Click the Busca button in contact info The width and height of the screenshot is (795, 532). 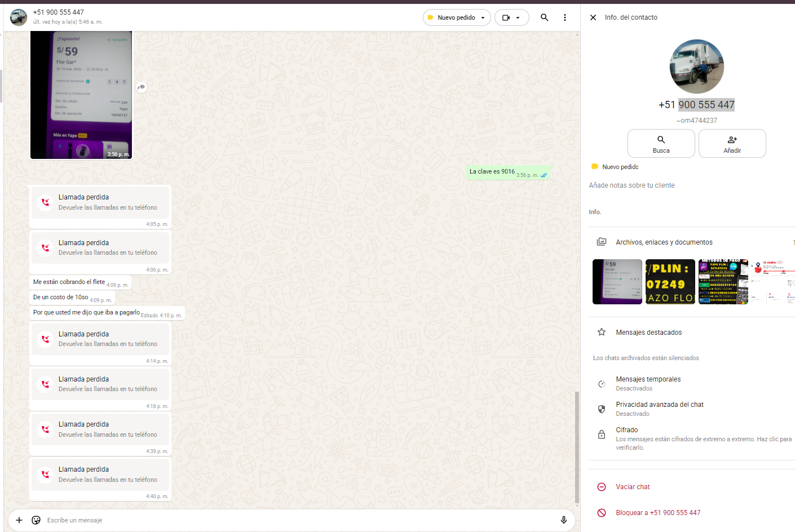[x=661, y=144]
